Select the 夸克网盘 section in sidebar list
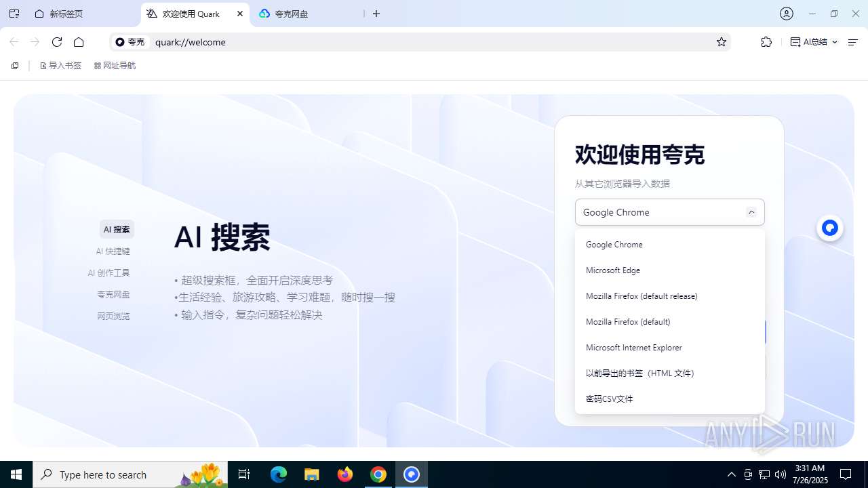Screen dimensions: 868x488 pyautogui.click(x=113, y=294)
